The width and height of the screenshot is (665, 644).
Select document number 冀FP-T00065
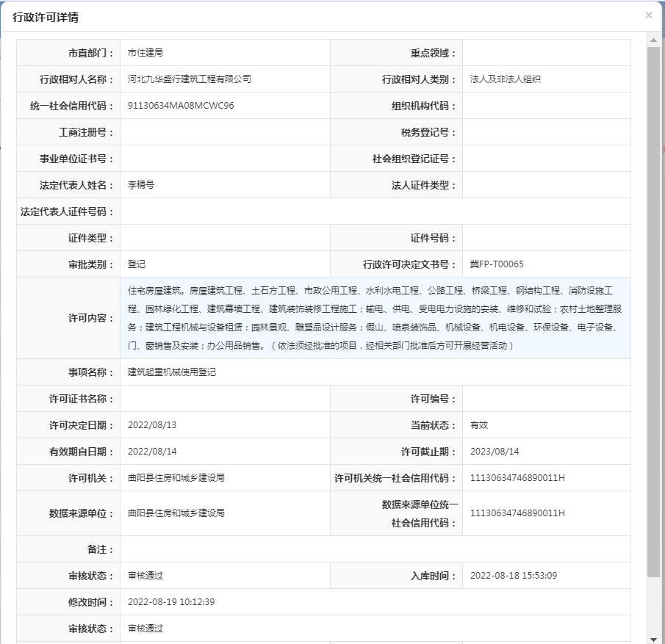(497, 264)
